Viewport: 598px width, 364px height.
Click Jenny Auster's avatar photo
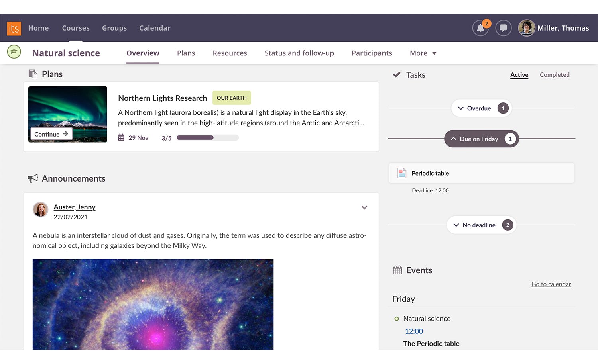[x=41, y=209]
